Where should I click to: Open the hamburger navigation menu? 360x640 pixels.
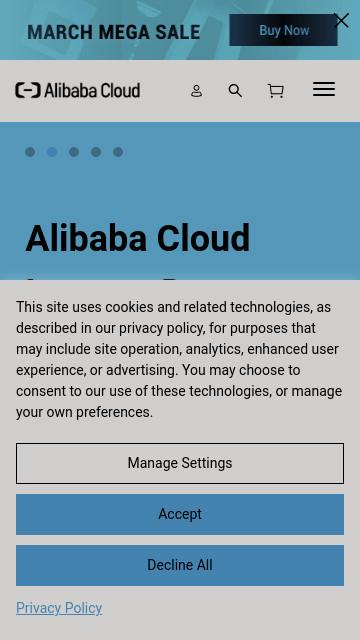point(324,89)
